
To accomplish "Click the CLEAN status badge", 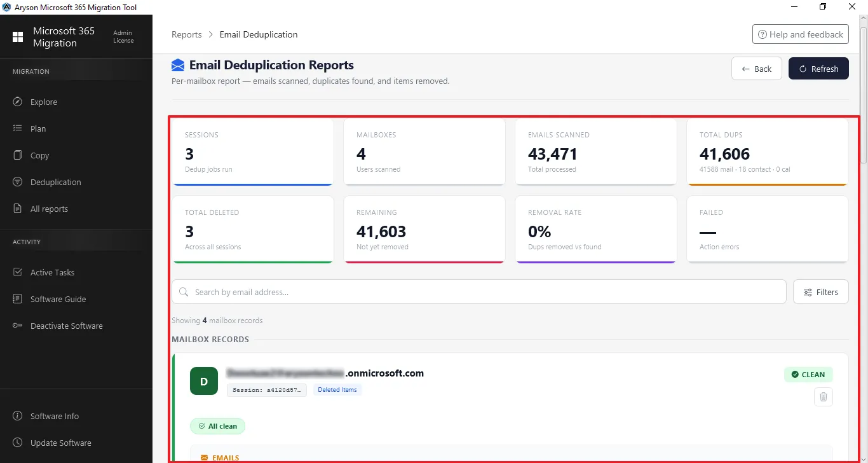I will (x=808, y=375).
